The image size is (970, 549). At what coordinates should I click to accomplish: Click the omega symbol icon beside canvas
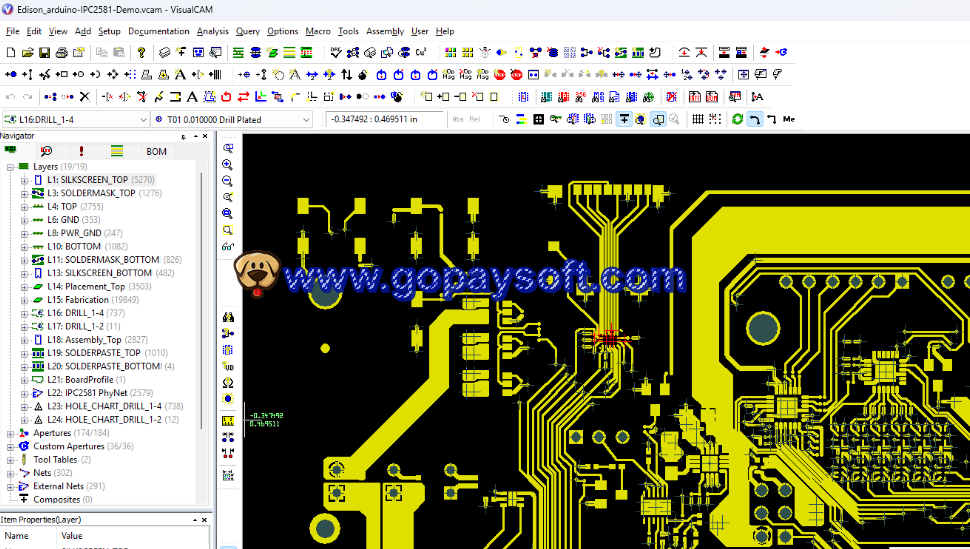228,383
